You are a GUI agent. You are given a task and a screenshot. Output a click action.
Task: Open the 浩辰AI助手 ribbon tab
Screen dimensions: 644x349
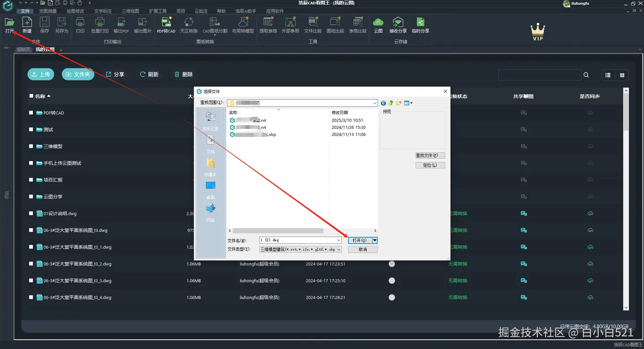coord(246,11)
